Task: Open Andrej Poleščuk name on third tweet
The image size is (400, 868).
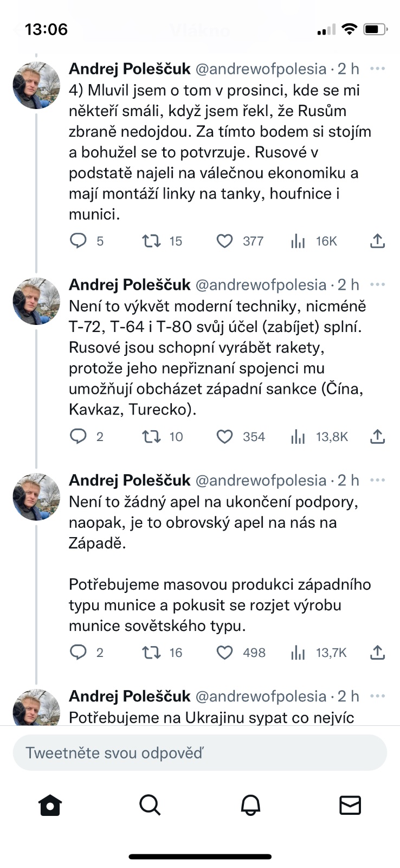Action: click(x=130, y=480)
